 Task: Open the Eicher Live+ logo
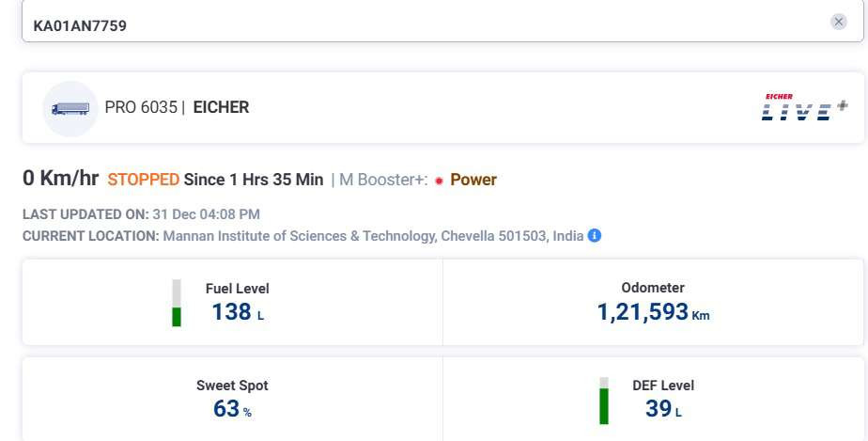(x=804, y=107)
